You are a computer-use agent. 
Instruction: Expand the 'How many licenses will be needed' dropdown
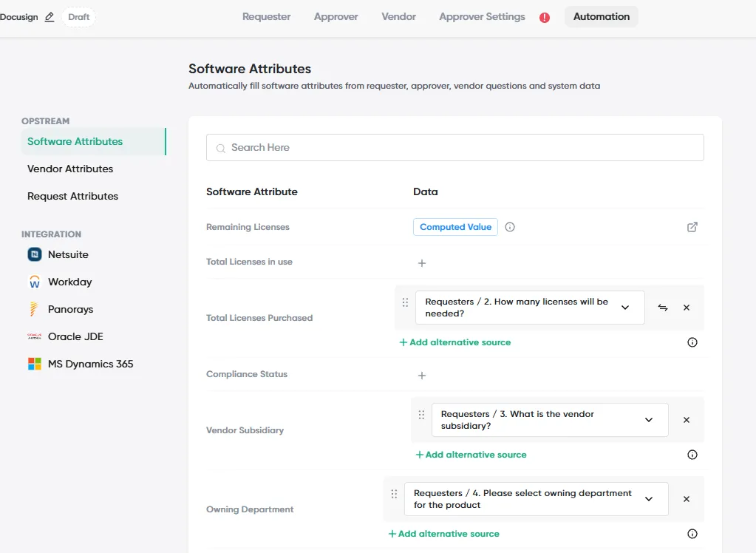[625, 308]
